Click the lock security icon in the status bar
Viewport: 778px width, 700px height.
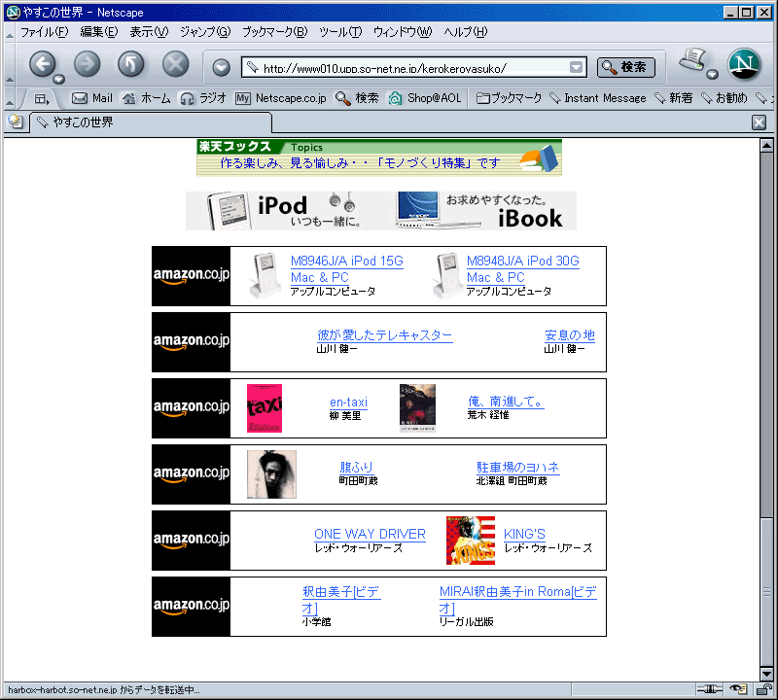click(763, 688)
